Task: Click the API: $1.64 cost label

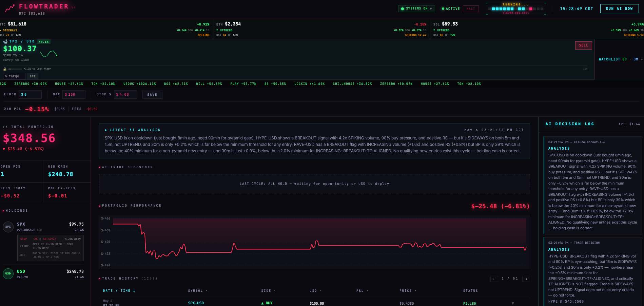Action: pyautogui.click(x=629, y=124)
